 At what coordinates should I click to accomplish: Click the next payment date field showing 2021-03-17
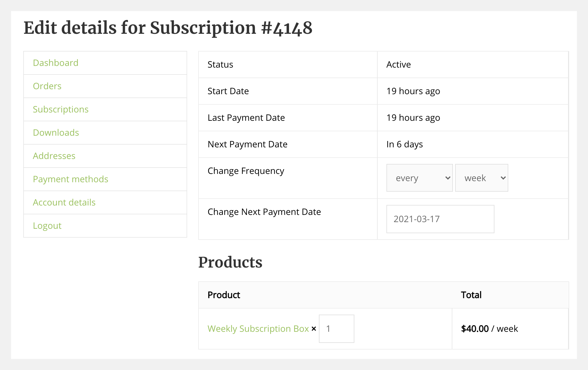pos(440,219)
